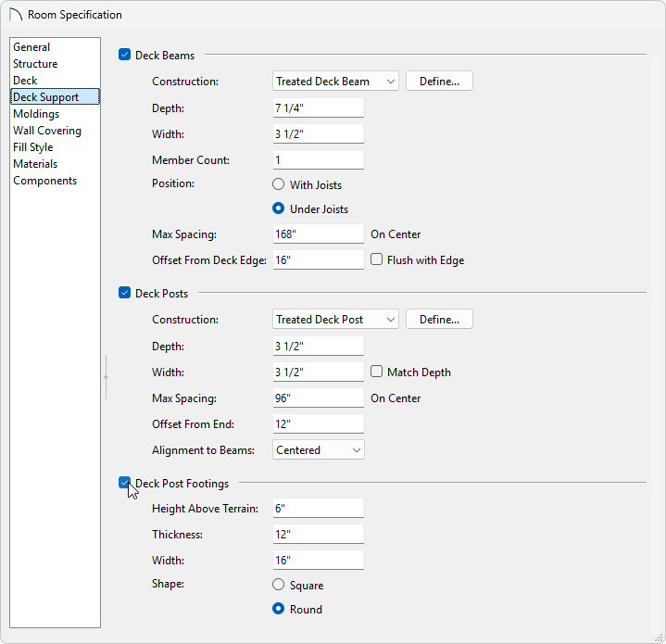Click Height Above Terrain field

(319, 509)
